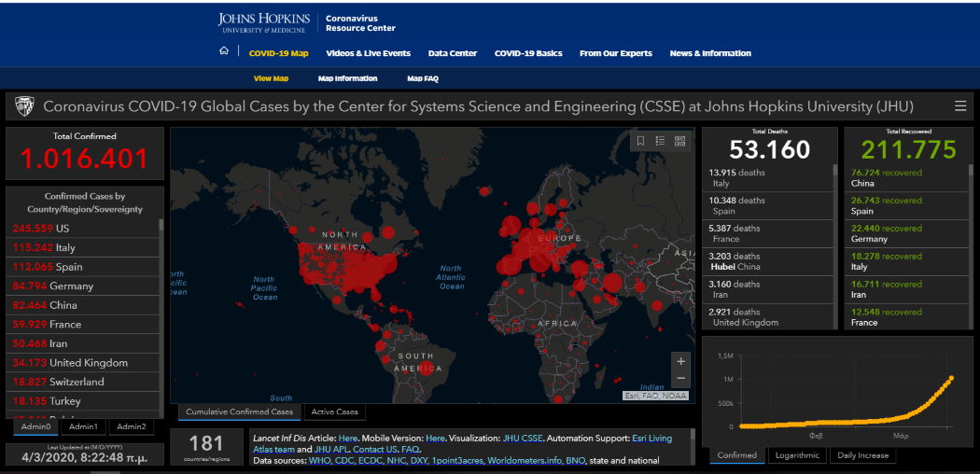Open News & Information menu
This screenshot has width=980, height=474.
(710, 54)
